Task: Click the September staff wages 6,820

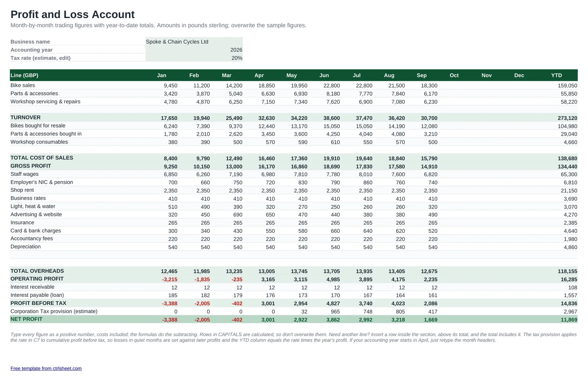Action: click(431, 174)
